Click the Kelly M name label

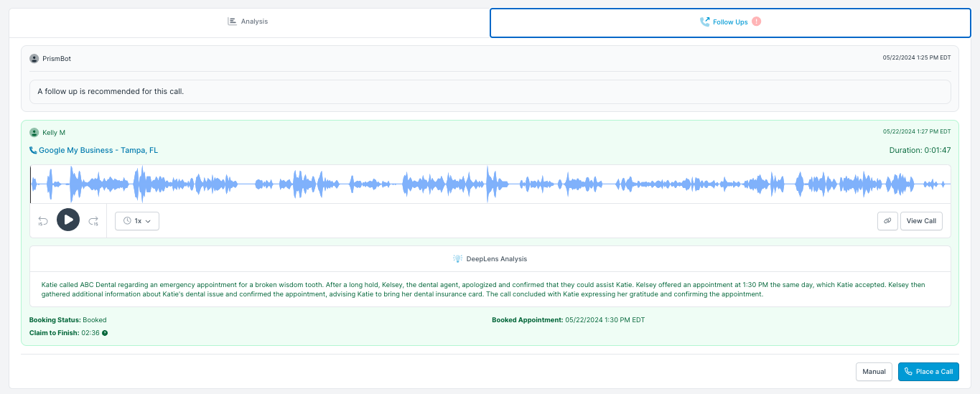click(54, 133)
